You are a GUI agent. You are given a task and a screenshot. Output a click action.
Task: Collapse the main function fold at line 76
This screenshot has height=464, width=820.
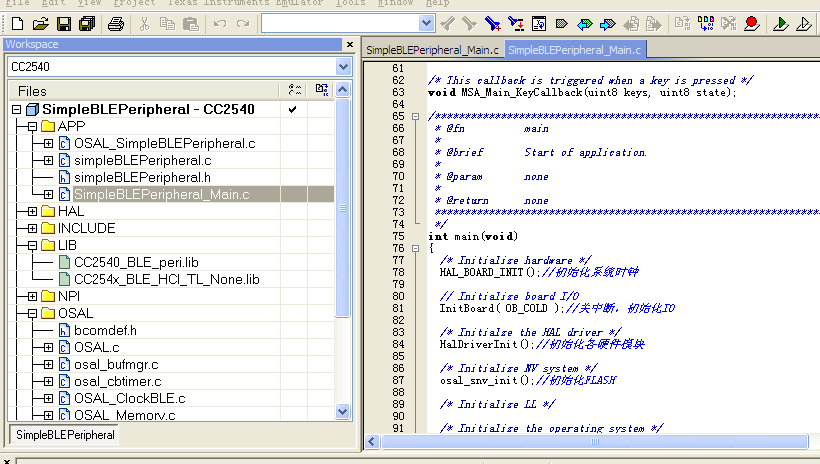(416, 248)
